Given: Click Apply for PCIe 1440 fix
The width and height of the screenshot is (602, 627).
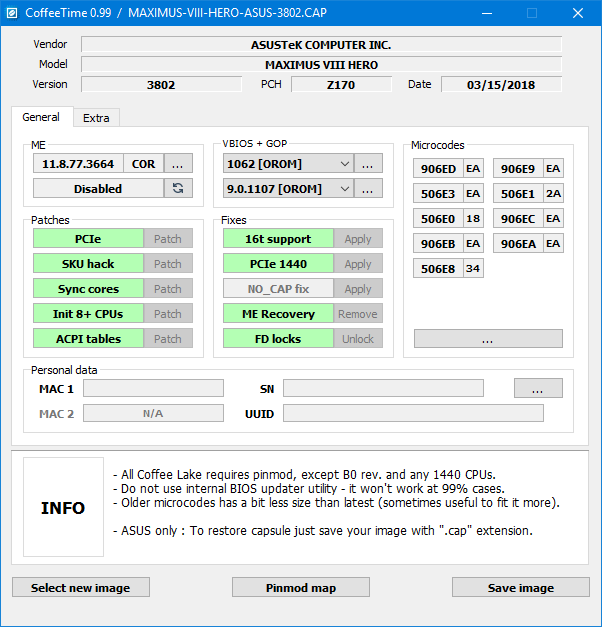Looking at the screenshot, I should [x=358, y=264].
